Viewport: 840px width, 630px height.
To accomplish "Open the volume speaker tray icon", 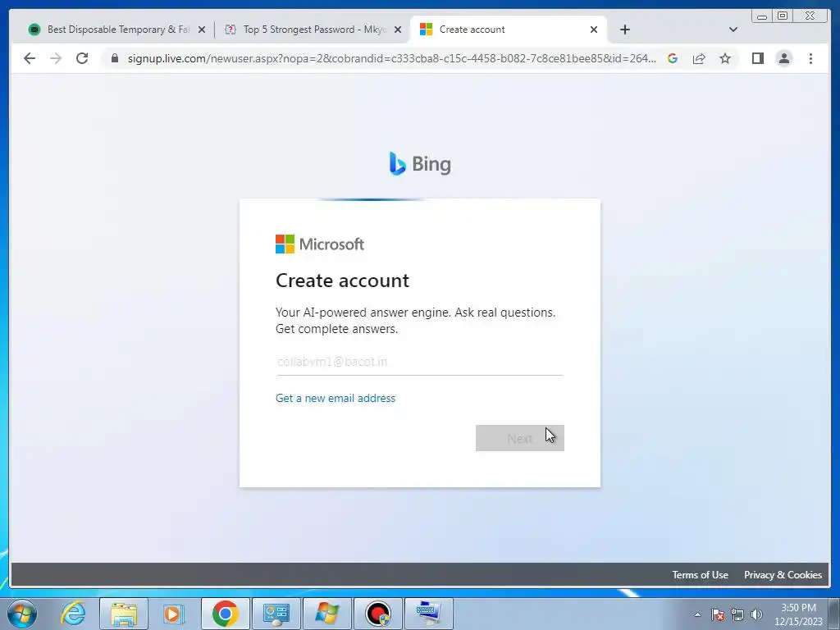I will [756, 614].
